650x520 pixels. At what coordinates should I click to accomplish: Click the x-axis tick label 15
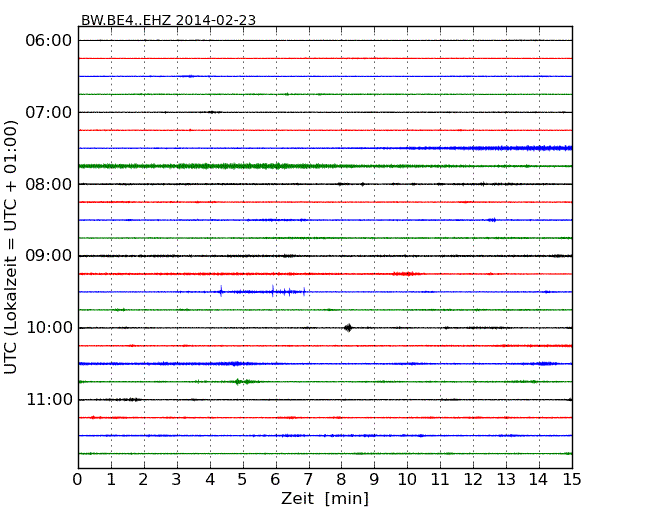click(572, 479)
